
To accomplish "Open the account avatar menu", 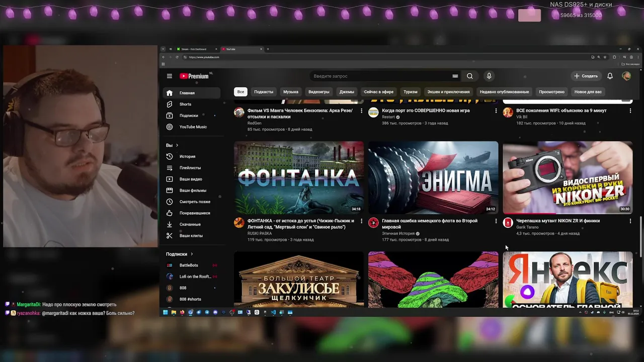I will [626, 76].
